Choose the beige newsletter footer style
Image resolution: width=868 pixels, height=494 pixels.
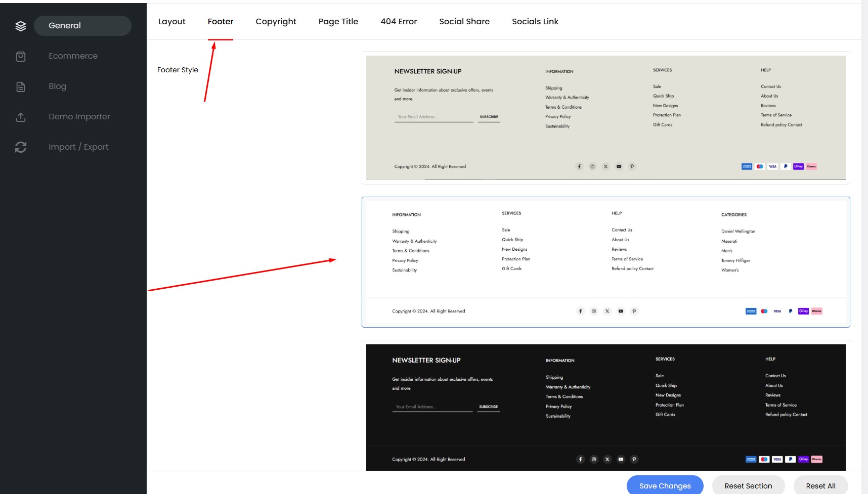605,118
